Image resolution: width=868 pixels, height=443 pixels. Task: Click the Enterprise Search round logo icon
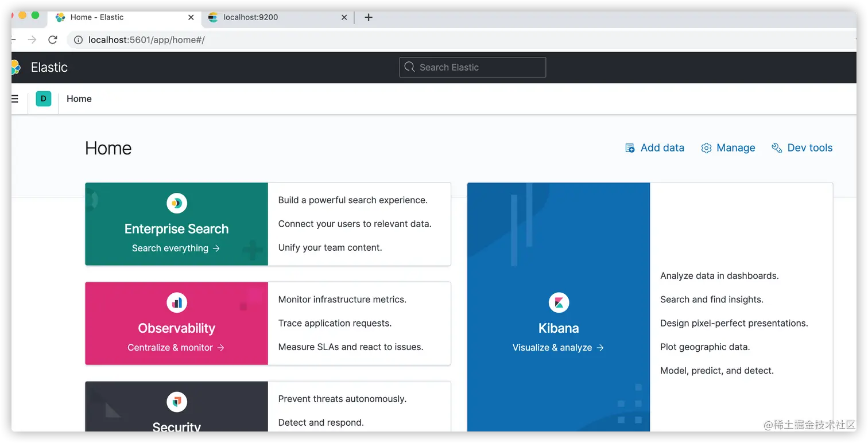coord(177,203)
